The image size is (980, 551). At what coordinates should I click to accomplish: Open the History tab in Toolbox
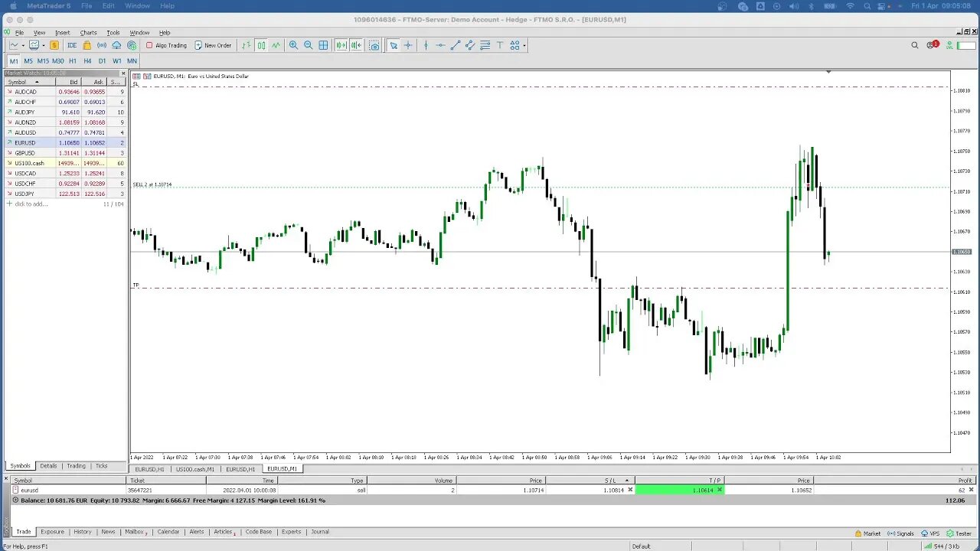82,532
